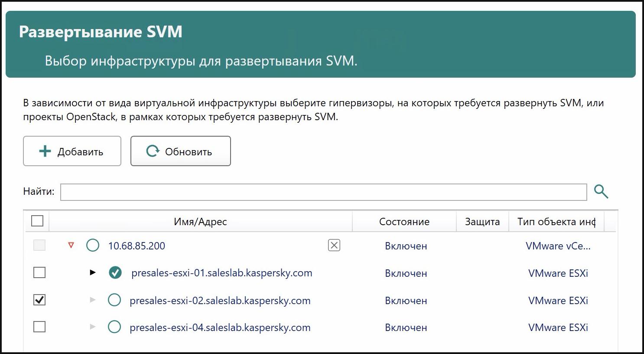Tick the greyed checkbox of 10.68.85.200 row
Viewport: 644px width, 354px height.
[39, 245]
